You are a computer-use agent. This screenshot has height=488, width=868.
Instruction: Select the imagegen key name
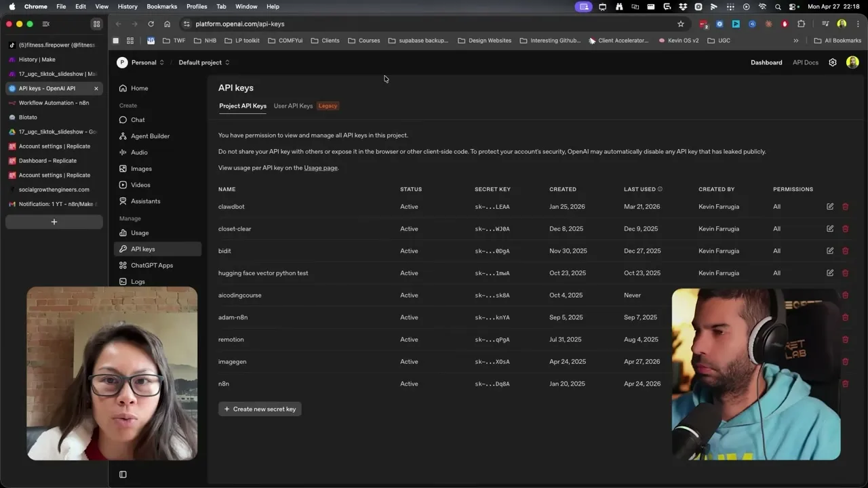(232, 362)
